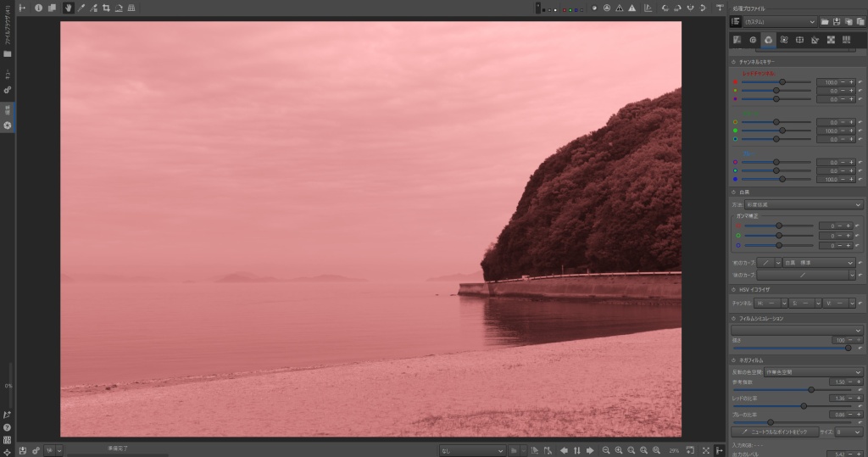This screenshot has width=868, height=457.
Task: Decrease the green channel green value
Action: [x=843, y=131]
